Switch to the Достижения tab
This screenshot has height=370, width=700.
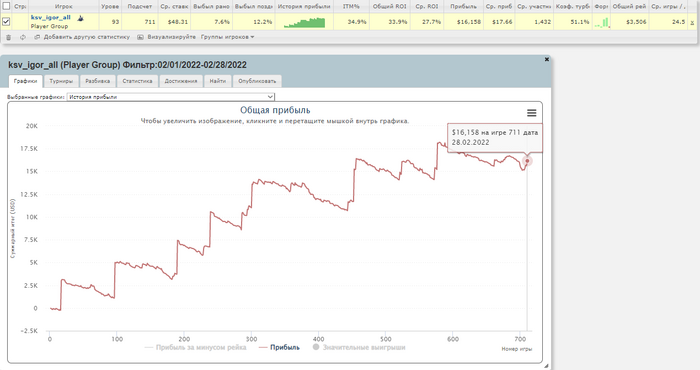[x=181, y=81]
